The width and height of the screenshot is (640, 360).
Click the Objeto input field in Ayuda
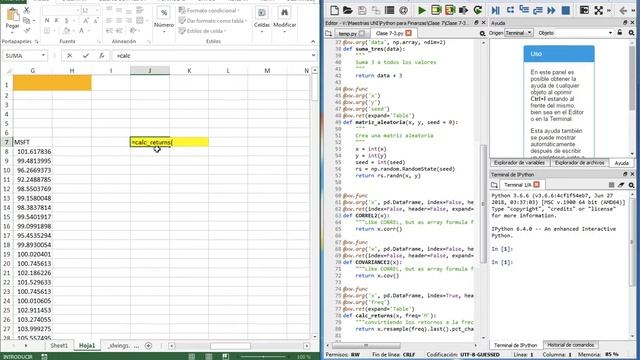(x=583, y=33)
